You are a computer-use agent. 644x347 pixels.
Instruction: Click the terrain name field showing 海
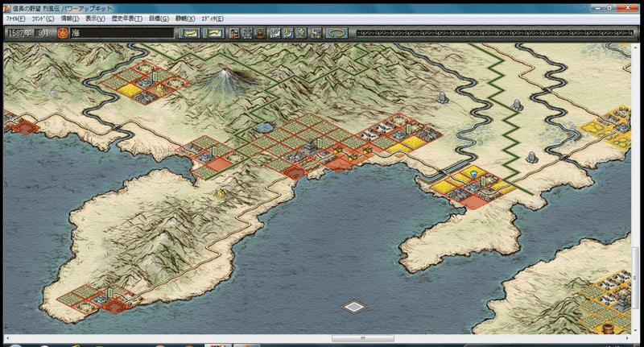pyautogui.click(x=122, y=33)
